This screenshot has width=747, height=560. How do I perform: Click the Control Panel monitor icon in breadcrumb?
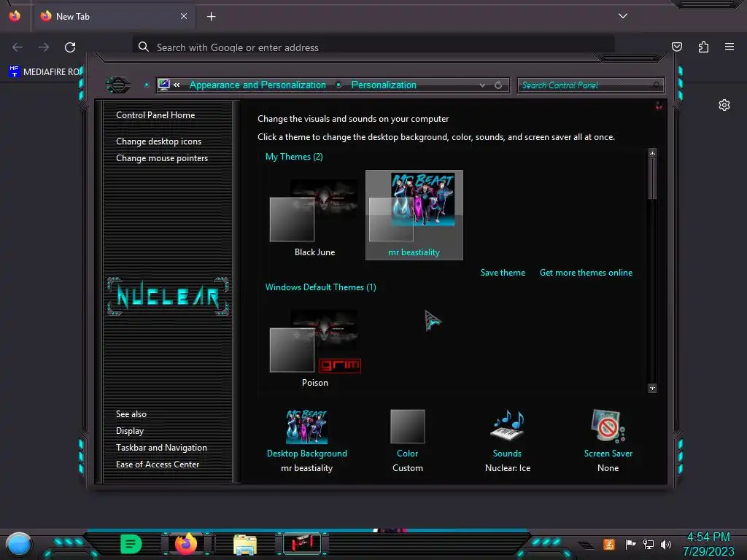164,85
